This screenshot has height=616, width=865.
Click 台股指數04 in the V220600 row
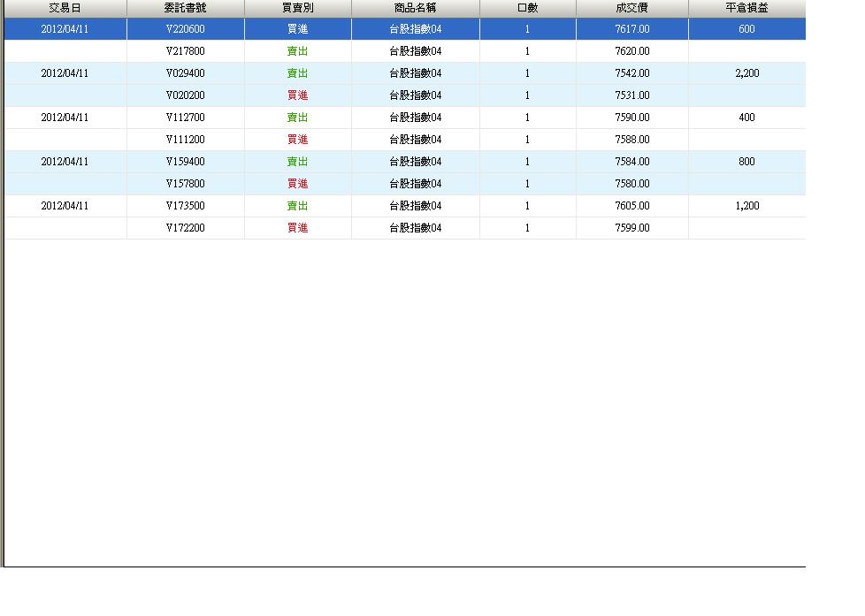[x=416, y=29]
